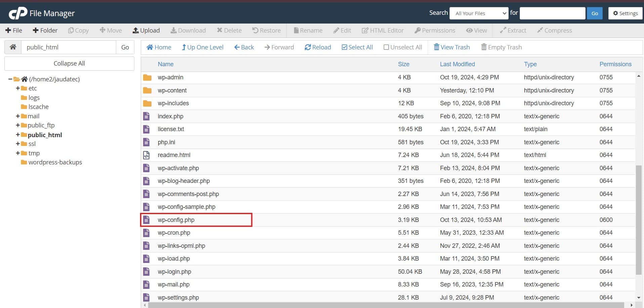
Task: Click the Download toolbar button
Action: 188,30
